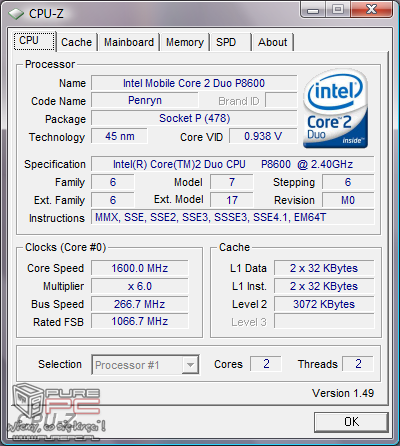Close the CPU-Z window

371,10
